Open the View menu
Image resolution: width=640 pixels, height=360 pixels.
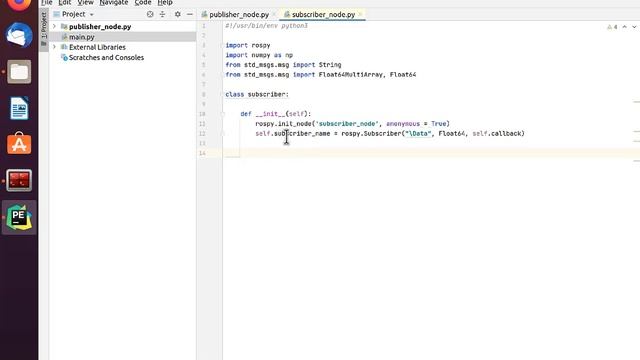click(85, 2)
